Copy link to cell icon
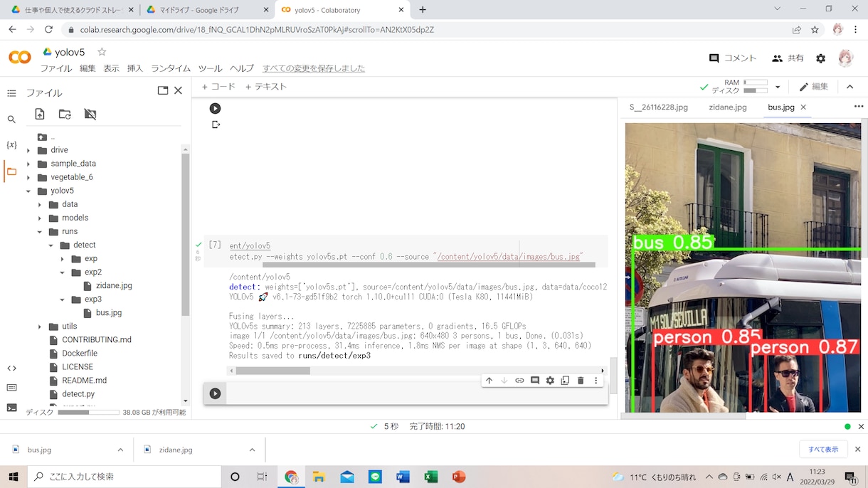Image resolution: width=868 pixels, height=488 pixels. coord(519,381)
